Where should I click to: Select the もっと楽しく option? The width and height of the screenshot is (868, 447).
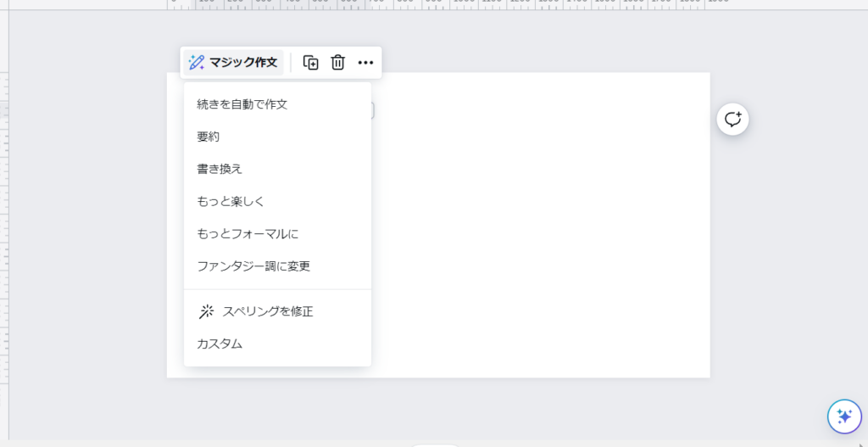point(231,201)
